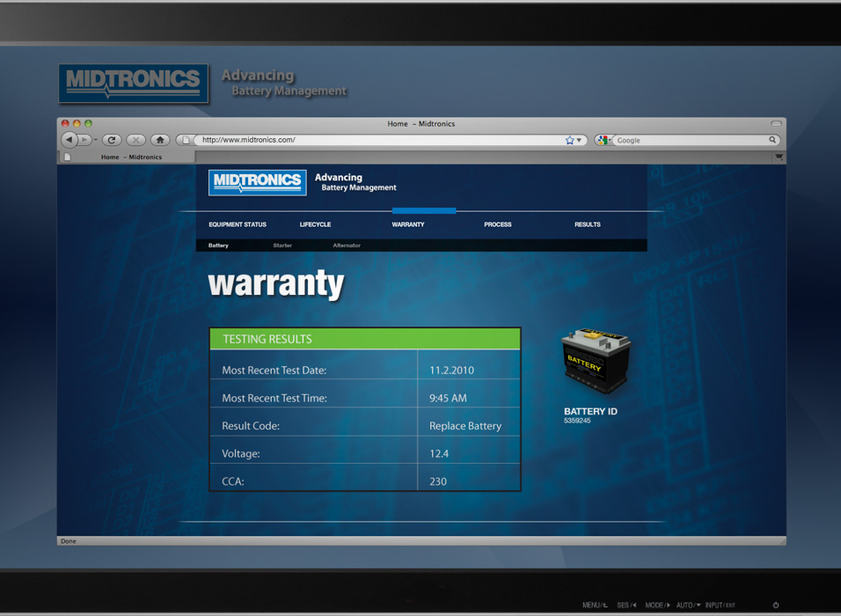Viewport: 841px width, 616px height.
Task: Click the Testing Results green header
Action: [365, 339]
